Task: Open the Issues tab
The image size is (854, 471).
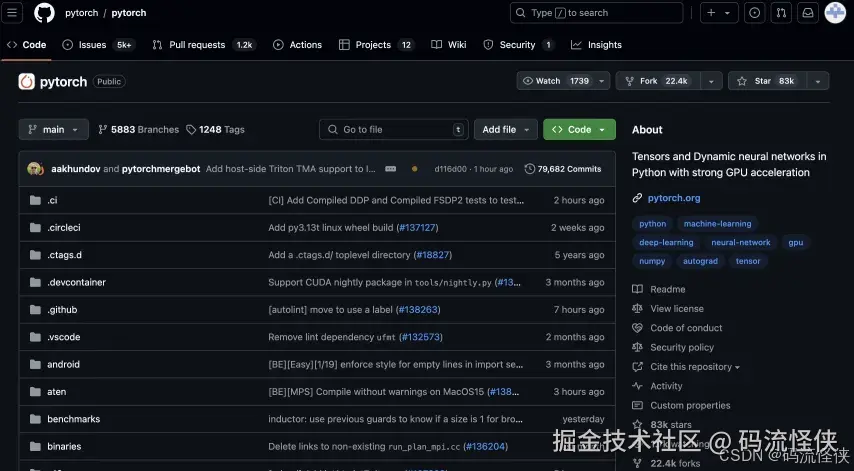Action: (x=98, y=45)
